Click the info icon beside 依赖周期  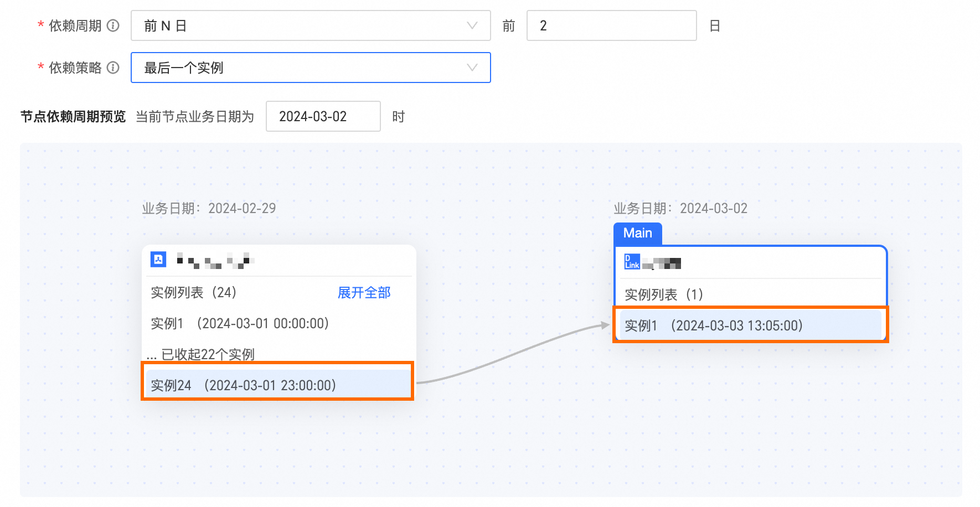pos(113,25)
